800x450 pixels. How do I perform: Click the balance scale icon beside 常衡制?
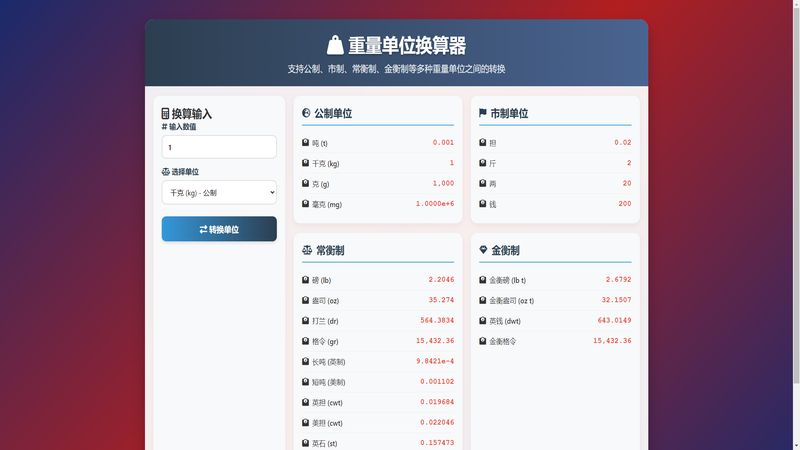(x=307, y=250)
